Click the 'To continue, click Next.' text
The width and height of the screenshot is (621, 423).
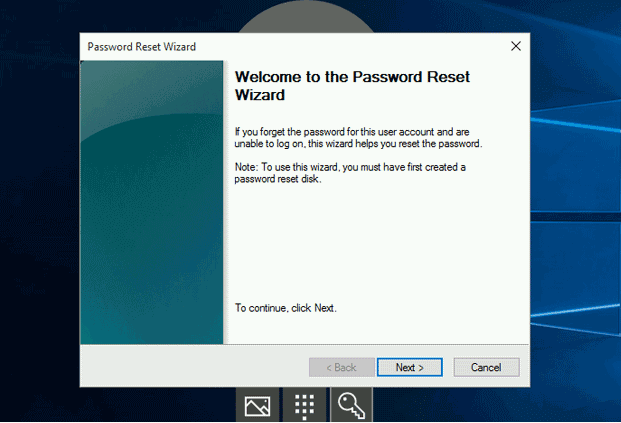(x=286, y=308)
